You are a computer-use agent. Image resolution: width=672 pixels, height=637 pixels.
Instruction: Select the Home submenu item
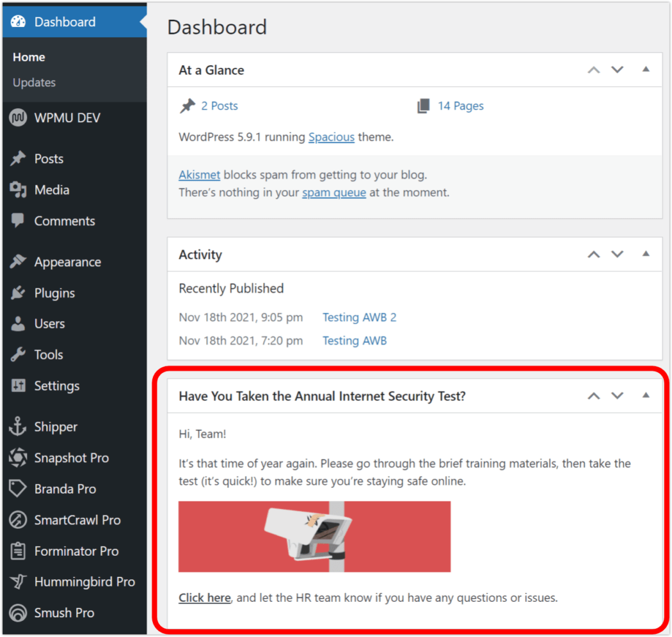(29, 57)
